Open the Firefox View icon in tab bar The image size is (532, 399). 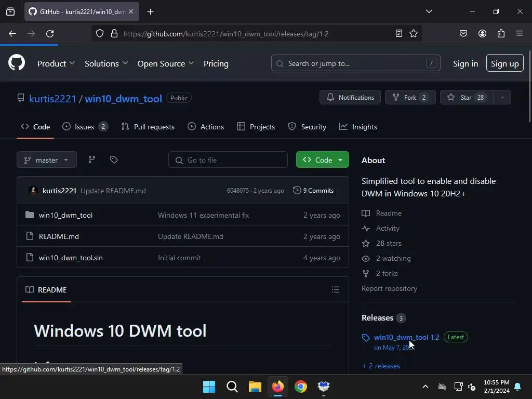[10, 11]
